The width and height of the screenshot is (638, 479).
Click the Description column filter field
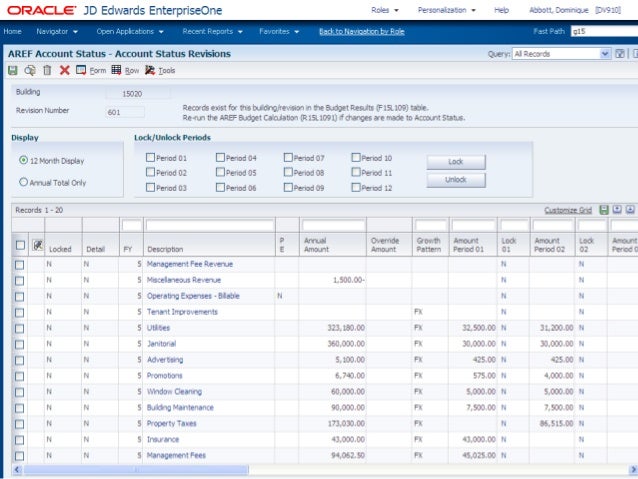(210, 225)
